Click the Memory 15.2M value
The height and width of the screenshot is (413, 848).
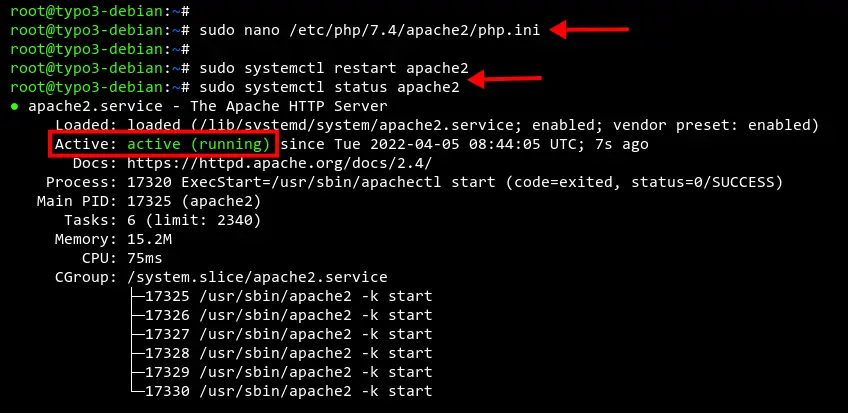149,239
